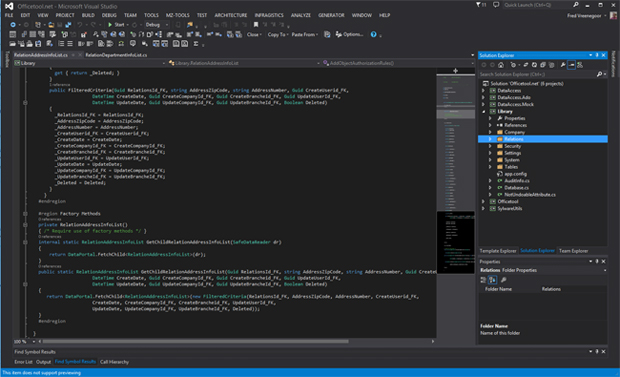This screenshot has height=377, width=620.
Task: Click the Visual Studio logo icon
Action: tap(9, 6)
